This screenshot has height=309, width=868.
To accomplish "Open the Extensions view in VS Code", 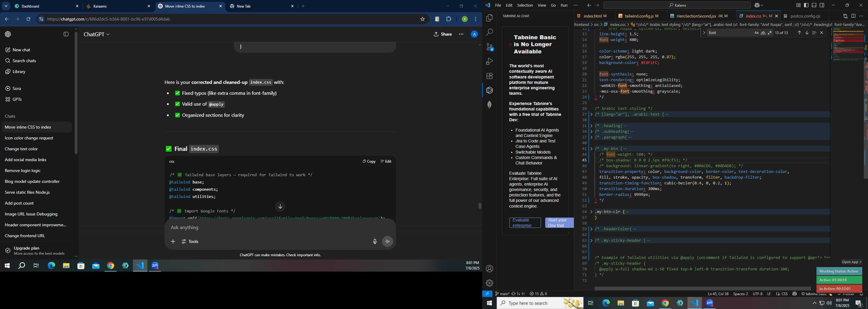I will (489, 76).
